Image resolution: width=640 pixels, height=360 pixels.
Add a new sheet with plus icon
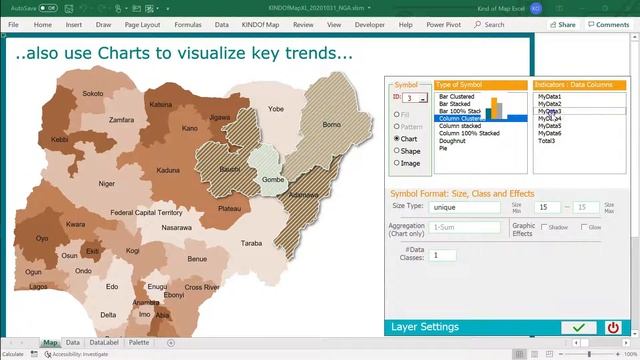(x=171, y=343)
